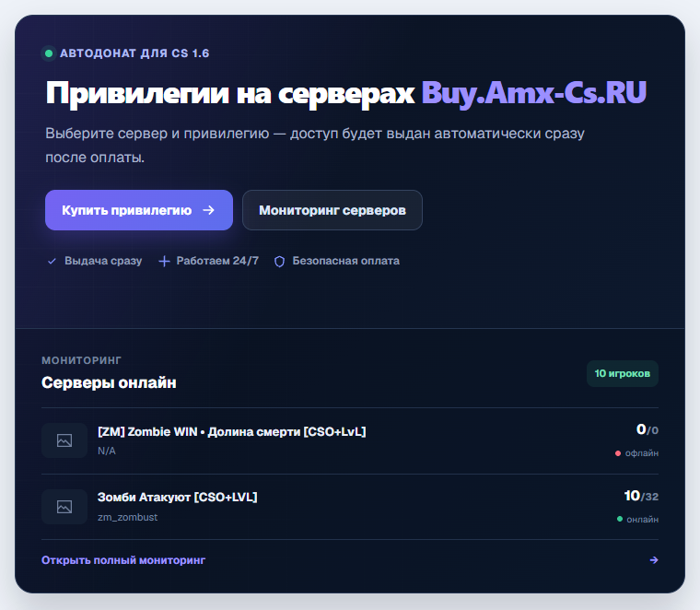
Task: Click the 0/0 player count
Action: [x=647, y=429]
